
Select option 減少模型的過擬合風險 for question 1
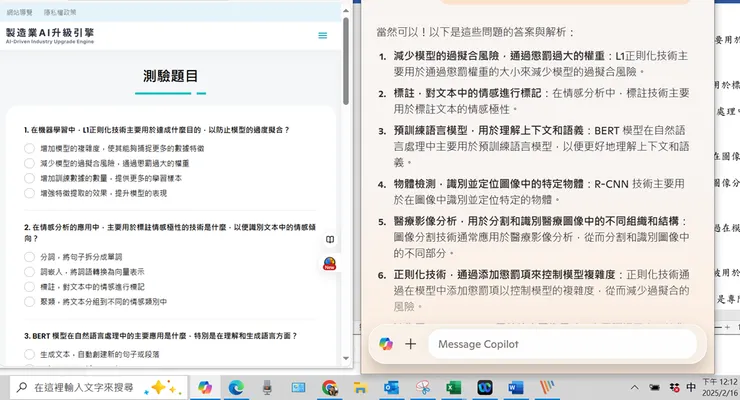click(29, 163)
